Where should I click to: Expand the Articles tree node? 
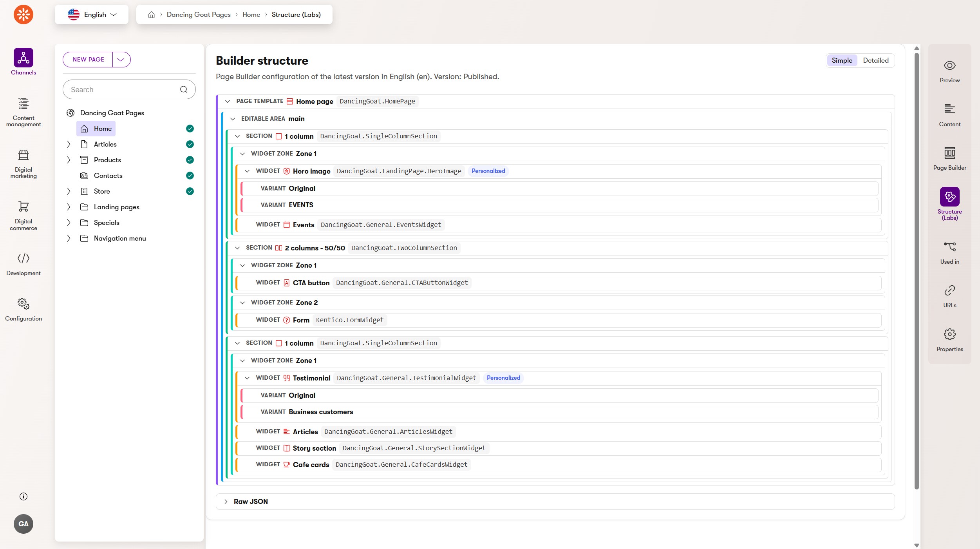pos(69,144)
